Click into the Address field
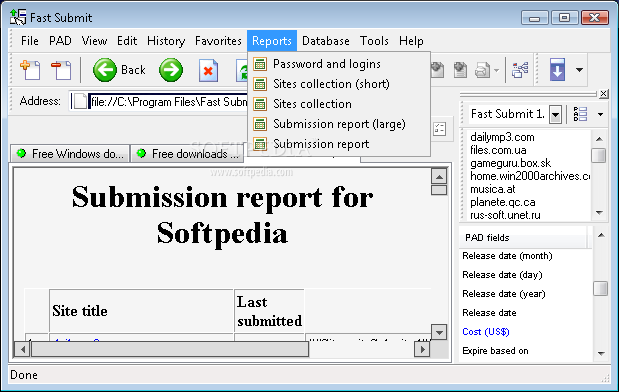 (159, 101)
